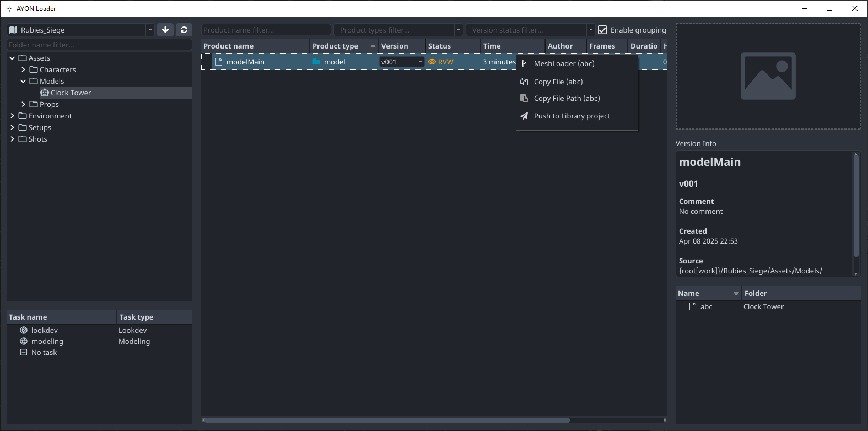868x431 pixels.
Task: Click the Copy File Path clipboard icon
Action: [x=524, y=98]
